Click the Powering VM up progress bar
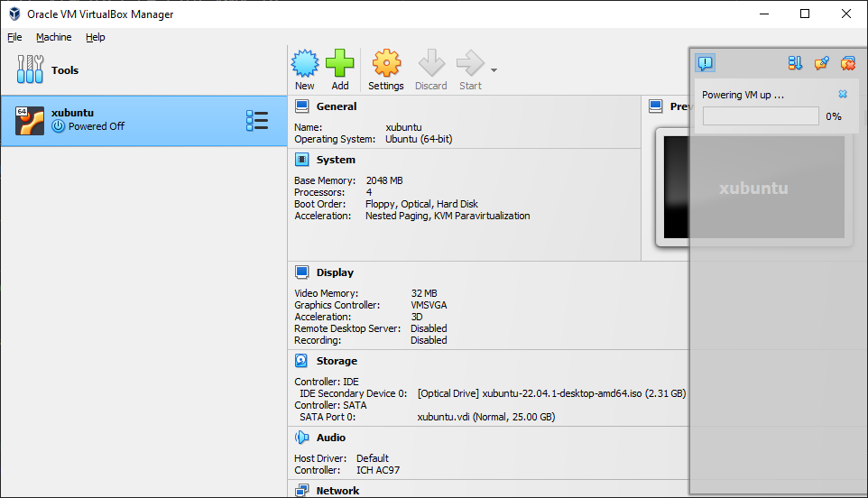The width and height of the screenshot is (868, 498). point(762,116)
